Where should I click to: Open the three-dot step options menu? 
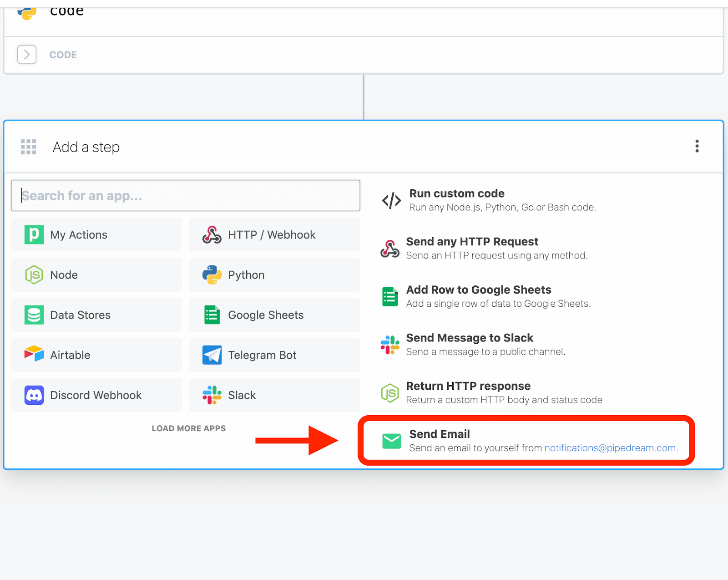click(x=697, y=146)
